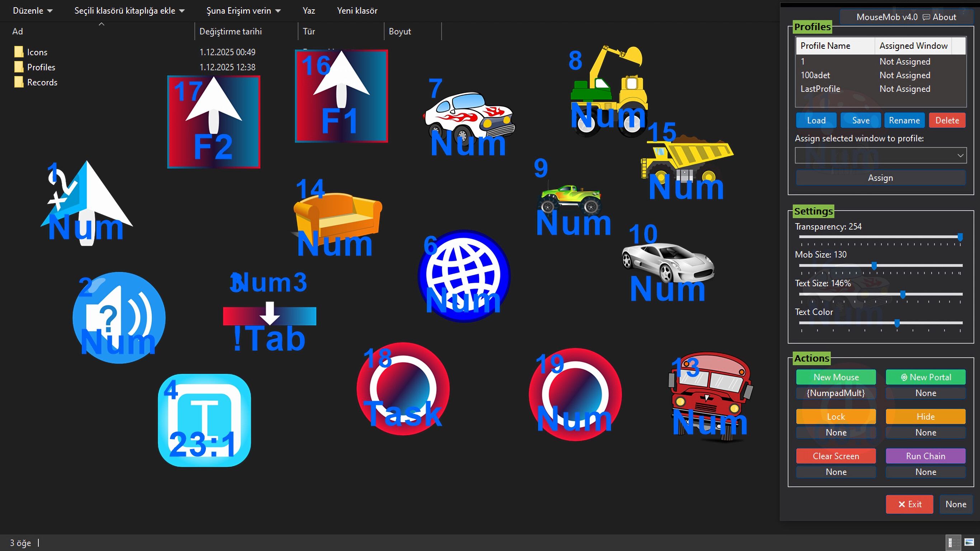Expand the Düzenle menu arrow
This screenshot has height=551, width=980.
[50, 11]
